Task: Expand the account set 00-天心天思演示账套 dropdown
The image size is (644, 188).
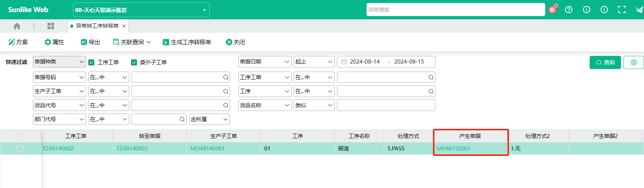Action: click(x=141, y=10)
